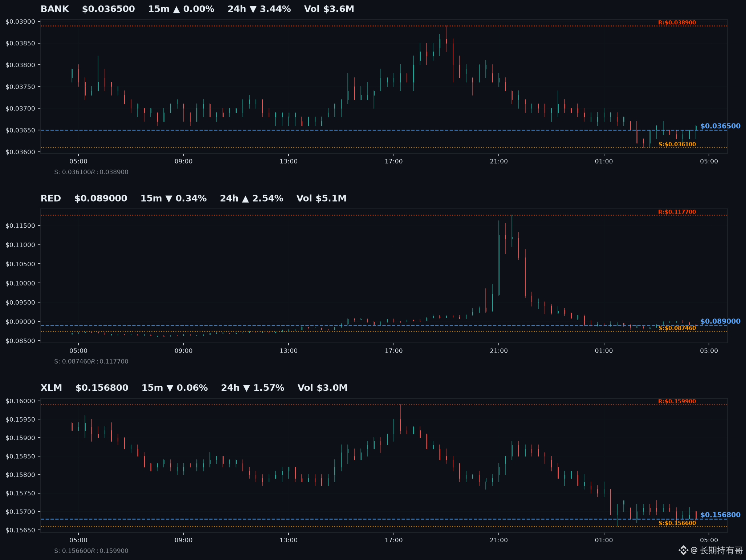The width and height of the screenshot is (746, 560).
Task: Click the 09:00 time label on BANK chart
Action: [x=184, y=161]
